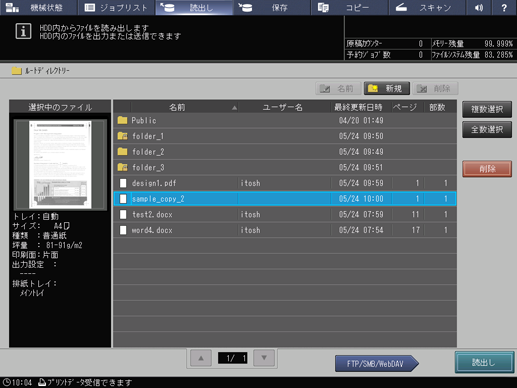Click the sample_copy_2 file icon
This screenshot has height=388, width=517.
[x=123, y=199]
